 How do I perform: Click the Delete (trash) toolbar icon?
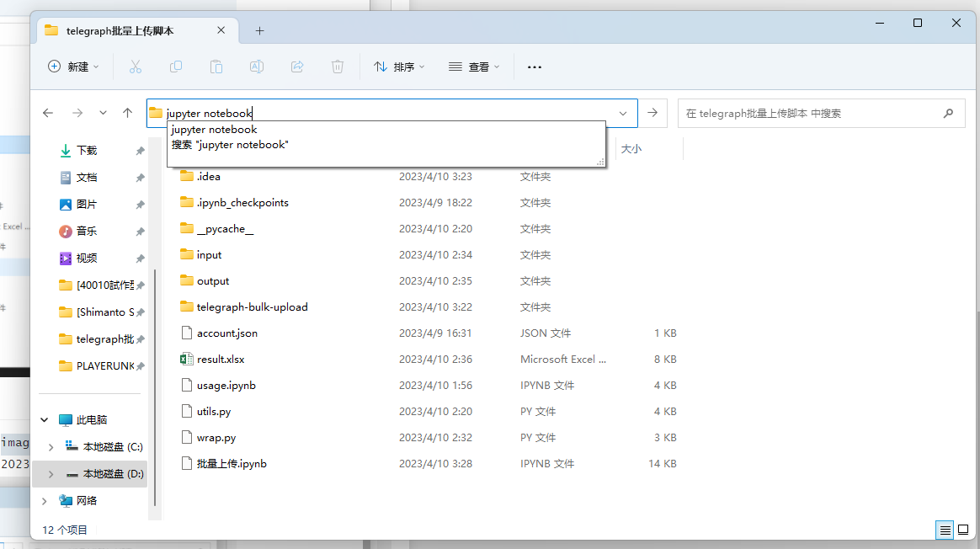click(x=338, y=67)
